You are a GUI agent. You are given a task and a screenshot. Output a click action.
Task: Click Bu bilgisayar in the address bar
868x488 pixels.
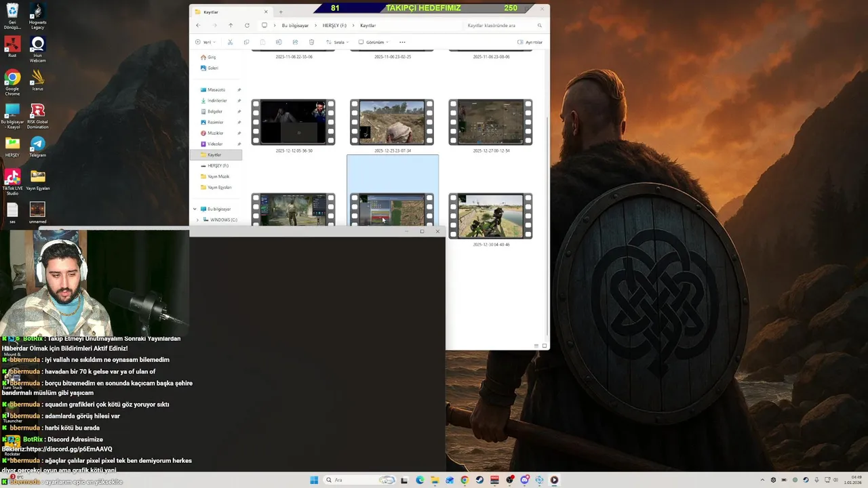click(295, 25)
